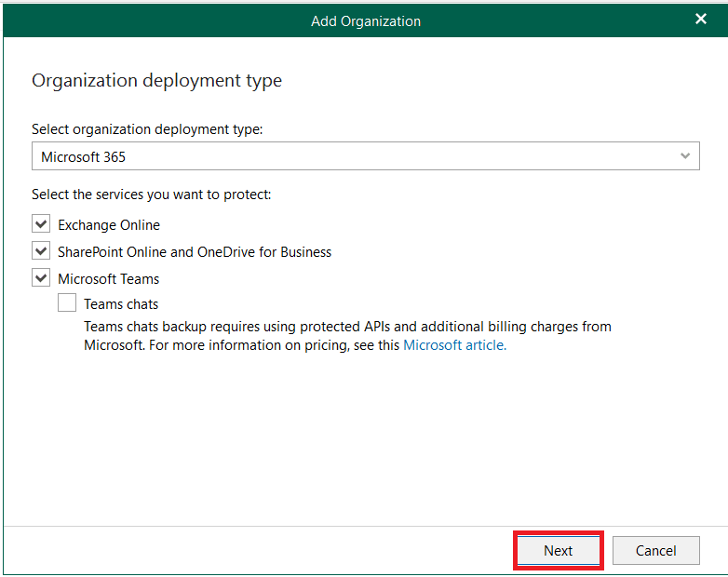Uncheck the Exchange Online checkbox
This screenshot has height=577, width=728.
pos(41,224)
